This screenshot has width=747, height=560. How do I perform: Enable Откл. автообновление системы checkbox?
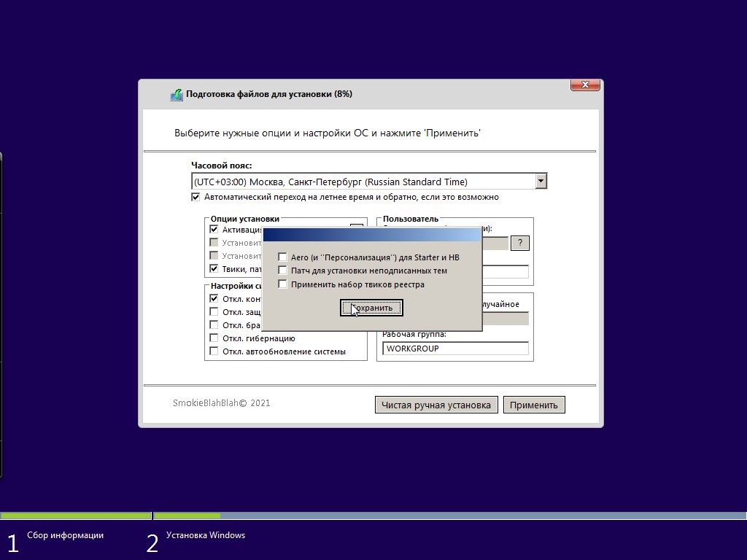[x=214, y=351]
